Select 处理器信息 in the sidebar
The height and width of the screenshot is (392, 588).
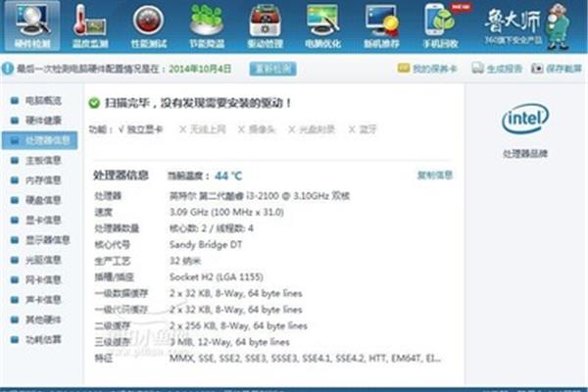[40, 140]
